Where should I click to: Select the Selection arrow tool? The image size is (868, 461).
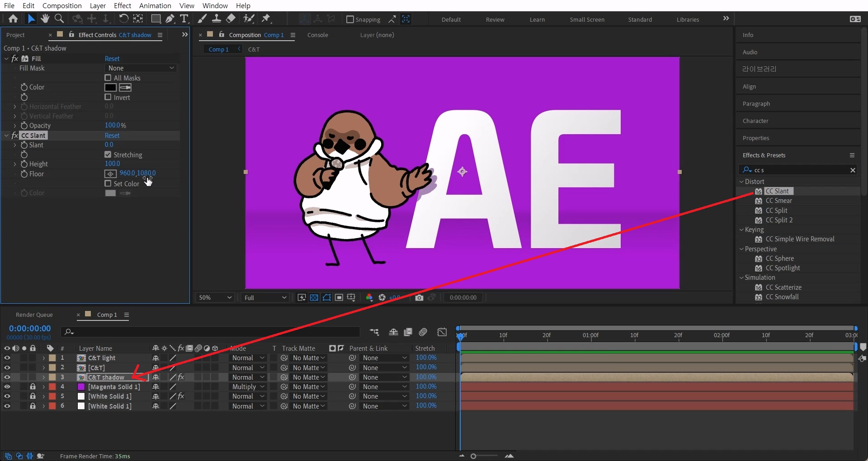click(x=31, y=19)
